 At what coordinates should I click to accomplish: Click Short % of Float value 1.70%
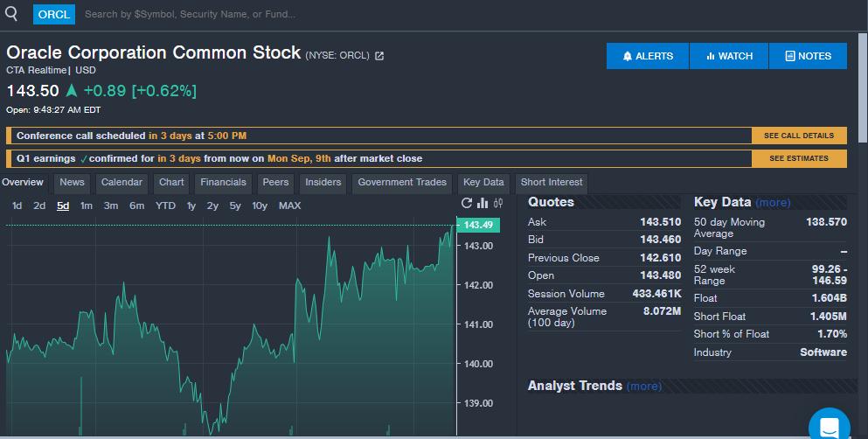[832, 334]
